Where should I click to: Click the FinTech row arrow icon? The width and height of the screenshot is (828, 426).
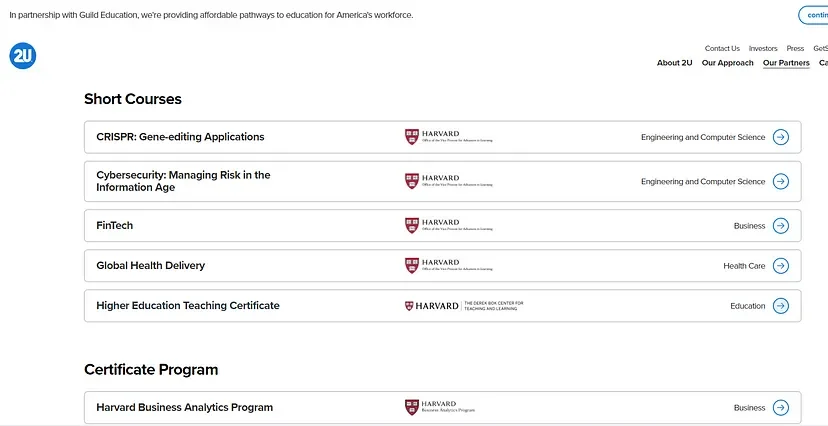coord(781,226)
